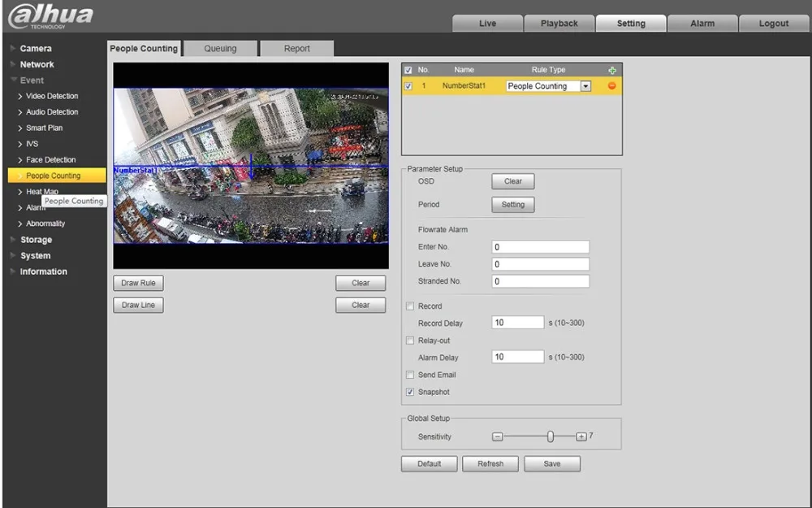Click the Dahua logo

pyautogui.click(x=50, y=16)
